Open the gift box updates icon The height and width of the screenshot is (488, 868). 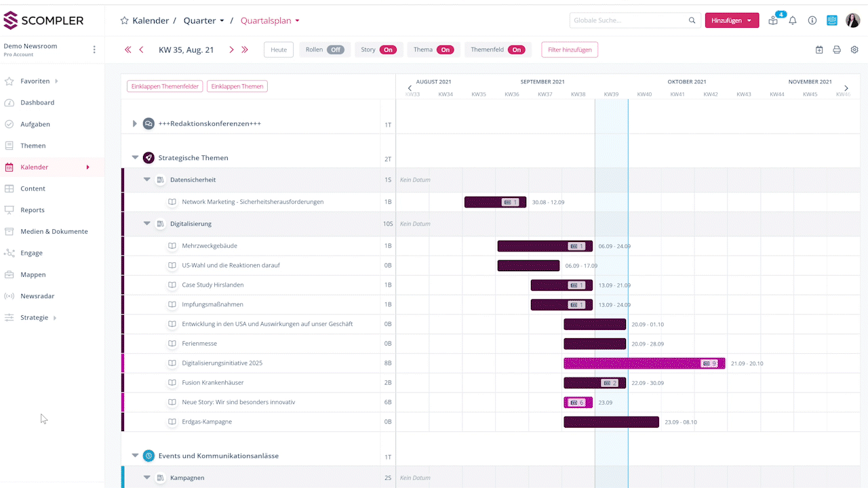point(773,20)
